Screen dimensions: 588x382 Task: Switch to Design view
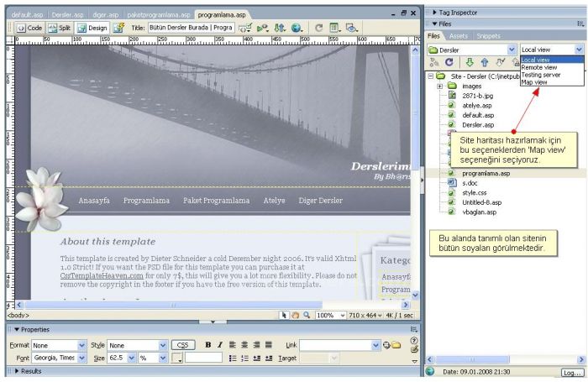tap(92, 28)
